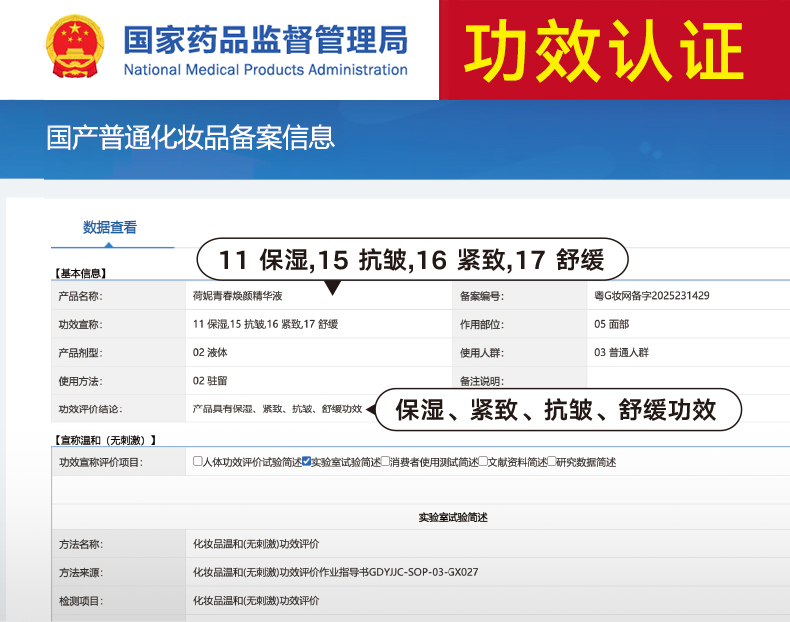Click the 产品名称 label
Image resolution: width=790 pixels, height=622 pixels.
coord(81,296)
